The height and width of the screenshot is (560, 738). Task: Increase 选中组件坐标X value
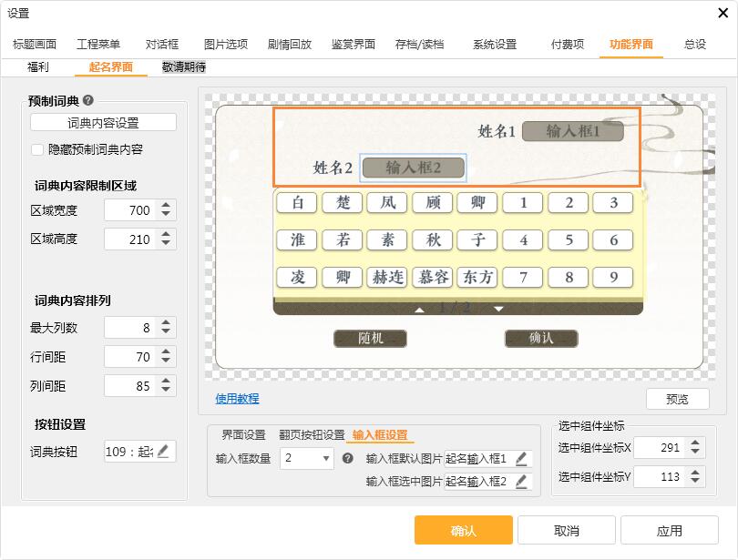point(695,443)
